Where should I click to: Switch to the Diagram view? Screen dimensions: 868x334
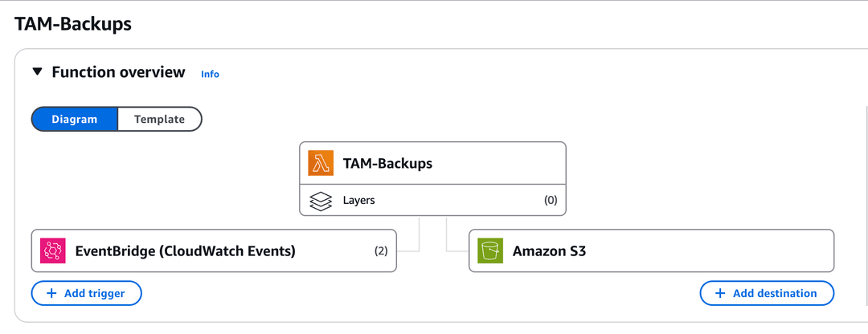75,120
